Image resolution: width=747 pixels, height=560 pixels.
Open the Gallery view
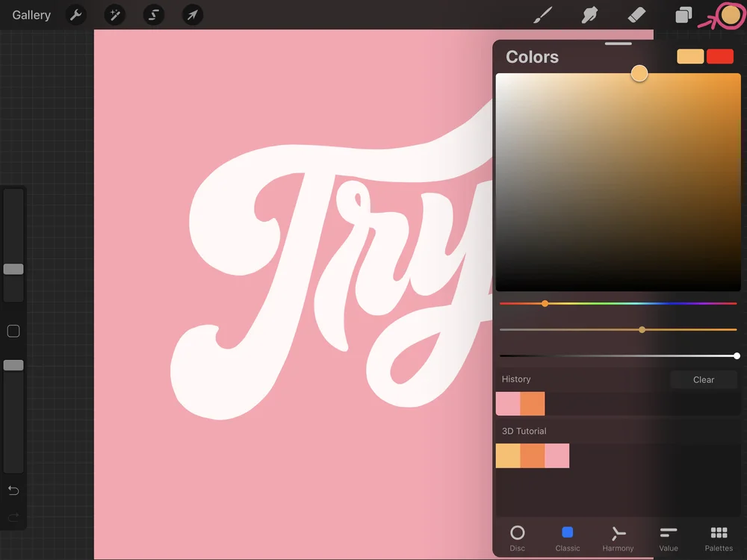click(x=30, y=15)
